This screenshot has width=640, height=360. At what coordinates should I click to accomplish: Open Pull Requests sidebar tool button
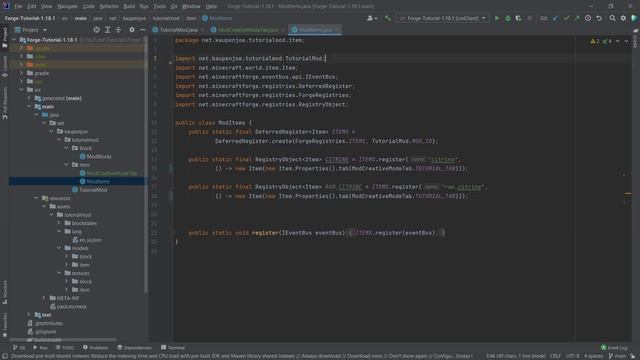(4, 102)
